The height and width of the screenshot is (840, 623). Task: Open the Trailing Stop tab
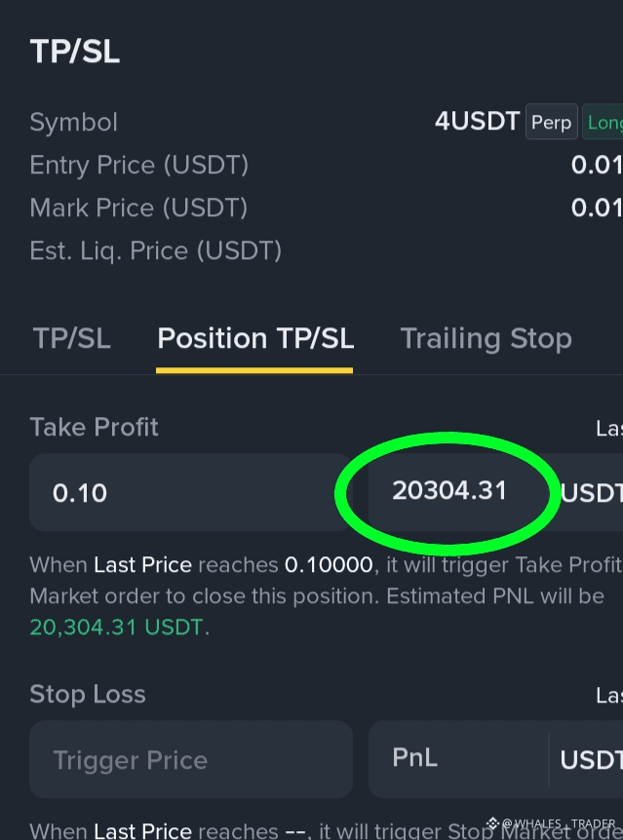487,338
